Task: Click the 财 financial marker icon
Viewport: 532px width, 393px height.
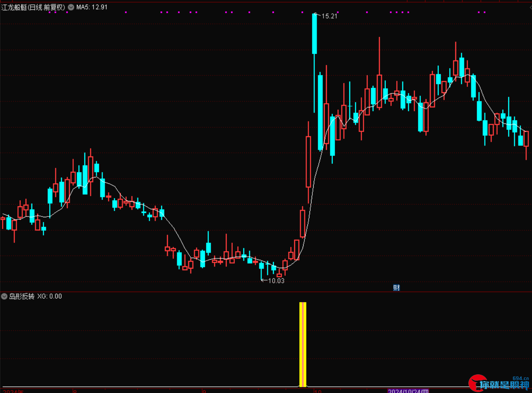Action: click(396, 288)
